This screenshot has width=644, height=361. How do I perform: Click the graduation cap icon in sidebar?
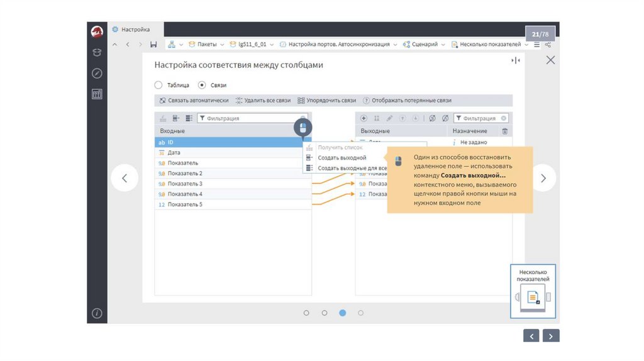tap(97, 52)
